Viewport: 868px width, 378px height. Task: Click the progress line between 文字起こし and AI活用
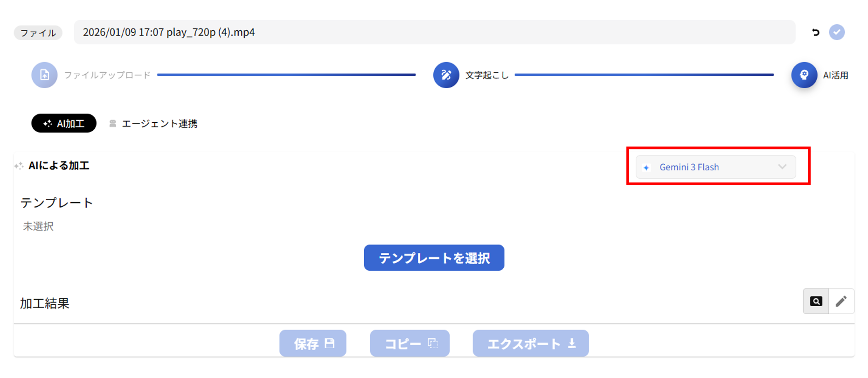coord(644,74)
